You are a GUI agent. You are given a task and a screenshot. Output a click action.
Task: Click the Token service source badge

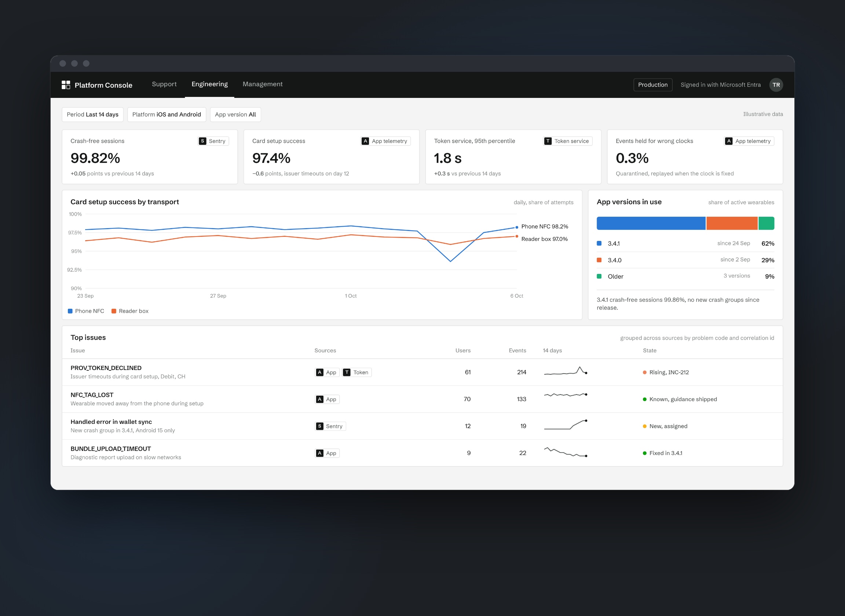[x=568, y=141]
